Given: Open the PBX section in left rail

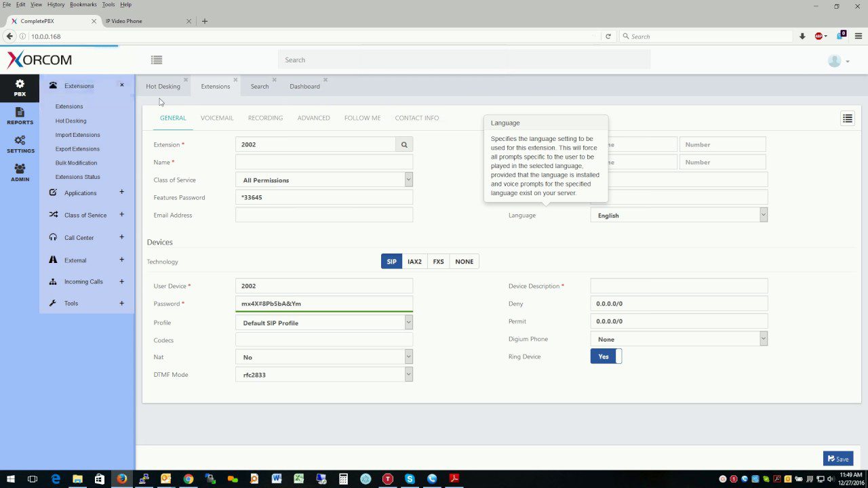Looking at the screenshot, I should [x=20, y=87].
